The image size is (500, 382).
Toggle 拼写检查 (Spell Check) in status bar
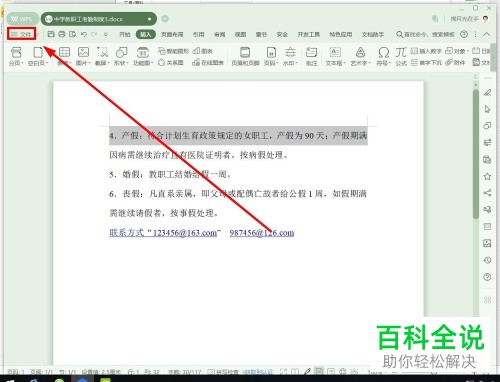[x=223, y=371]
